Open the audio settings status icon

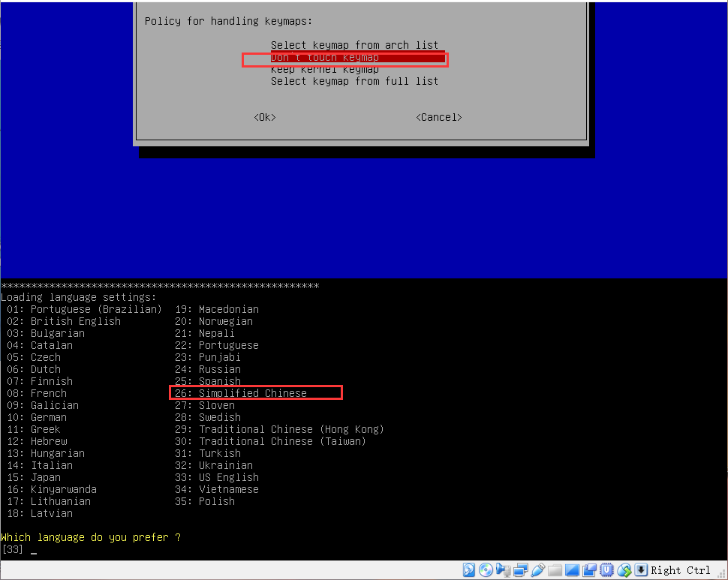(x=503, y=569)
